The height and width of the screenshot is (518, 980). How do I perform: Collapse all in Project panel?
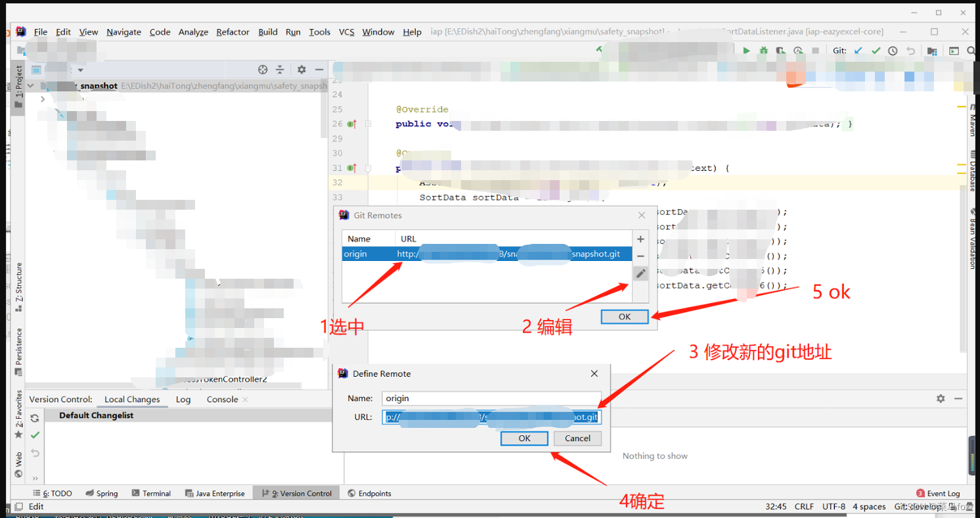(x=280, y=70)
